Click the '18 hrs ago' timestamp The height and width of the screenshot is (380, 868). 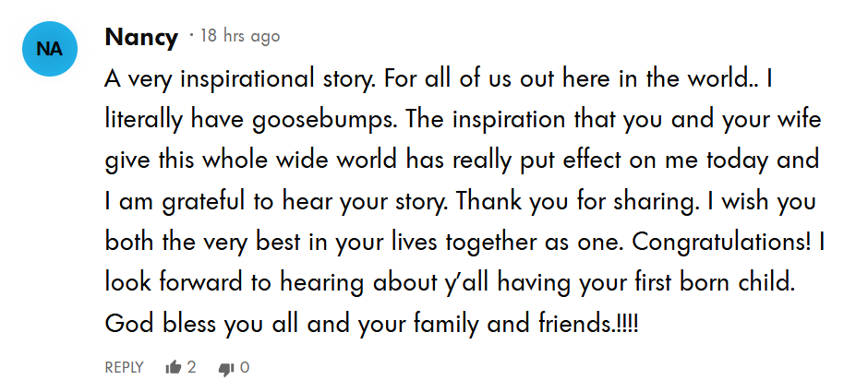tap(240, 37)
